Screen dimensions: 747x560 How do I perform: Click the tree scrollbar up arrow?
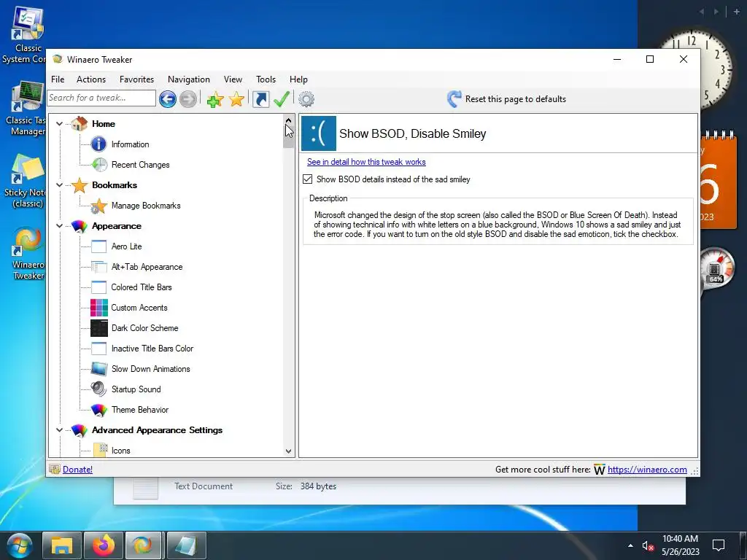(288, 120)
